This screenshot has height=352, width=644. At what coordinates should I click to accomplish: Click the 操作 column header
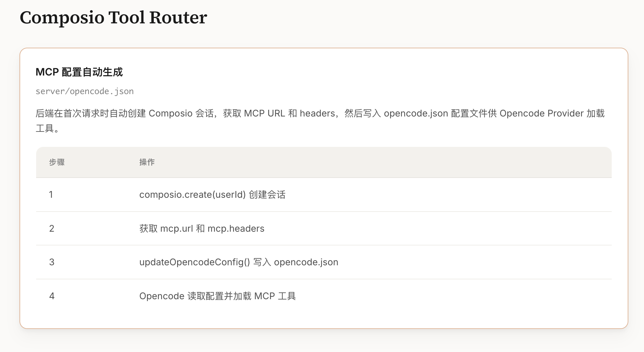tap(147, 162)
